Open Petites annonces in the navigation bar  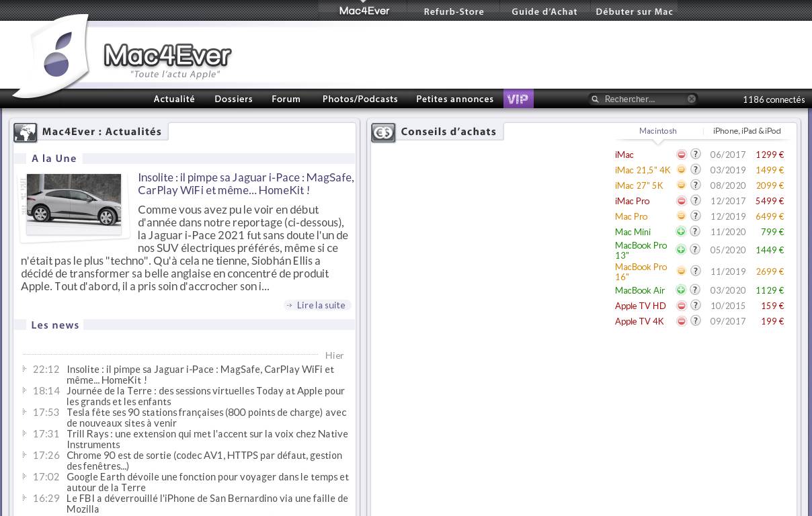(454, 99)
